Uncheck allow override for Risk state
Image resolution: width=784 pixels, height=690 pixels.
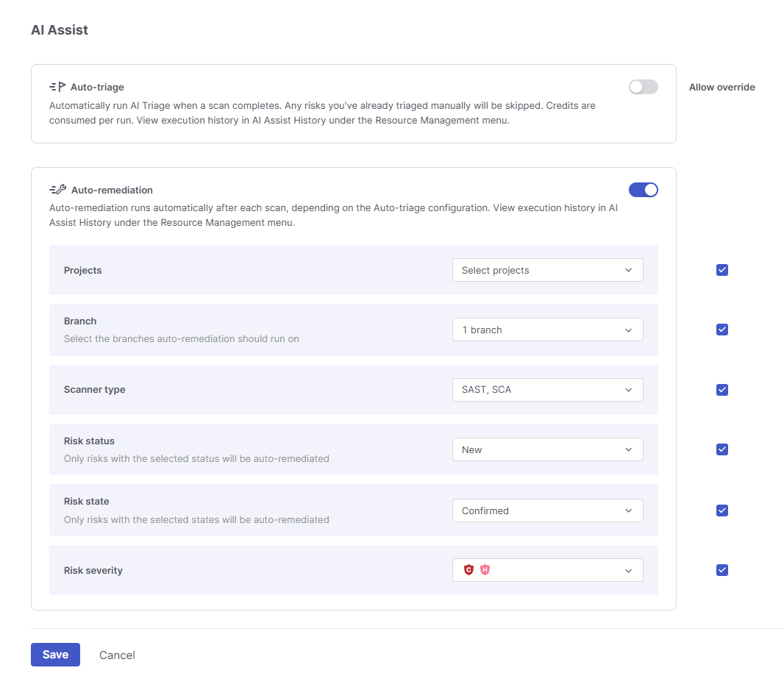(722, 511)
